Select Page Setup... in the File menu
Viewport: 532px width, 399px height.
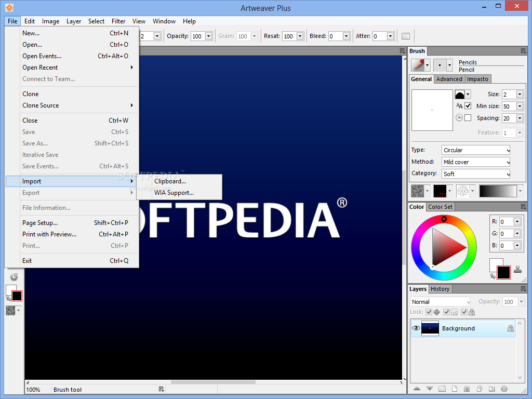pos(72,222)
